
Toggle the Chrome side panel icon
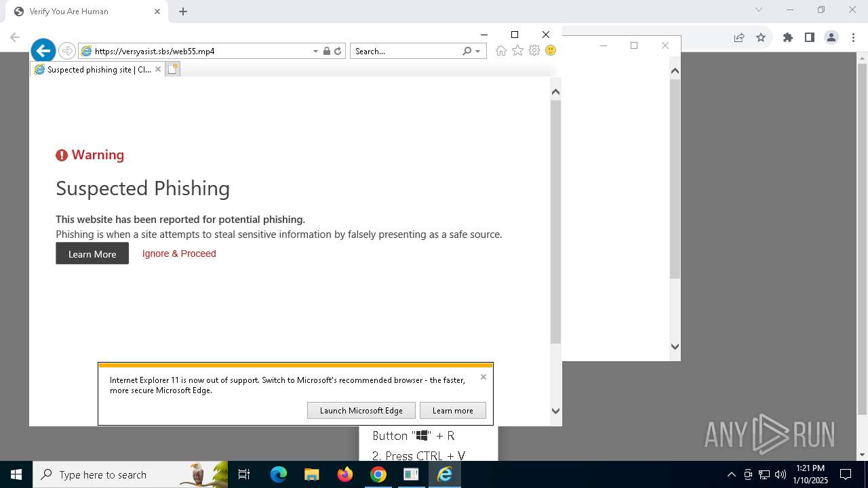click(x=810, y=37)
